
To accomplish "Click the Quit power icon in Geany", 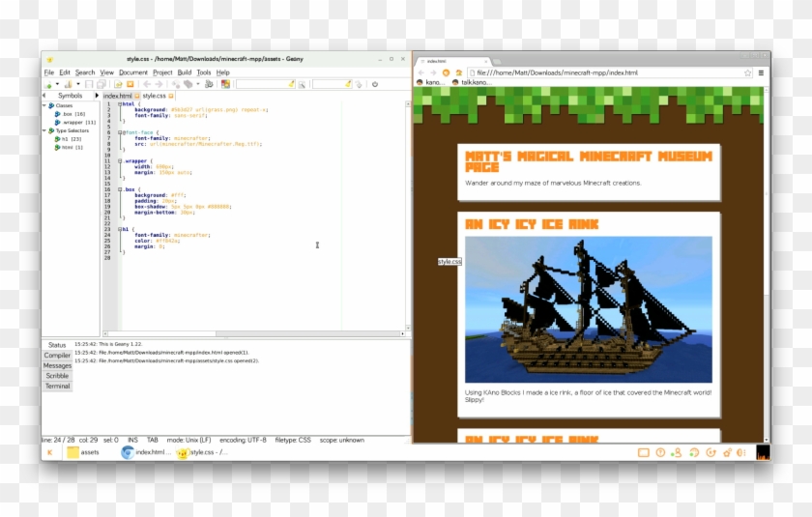I will point(375,84).
